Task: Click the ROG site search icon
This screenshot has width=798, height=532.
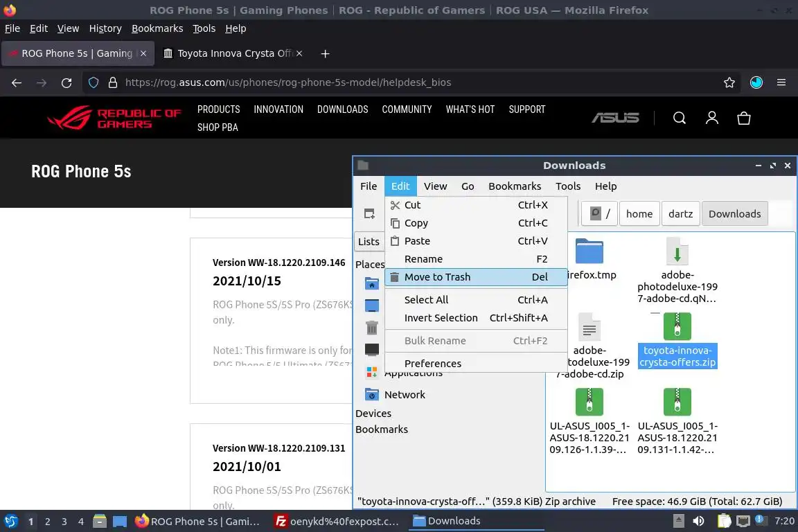Action: 680,118
